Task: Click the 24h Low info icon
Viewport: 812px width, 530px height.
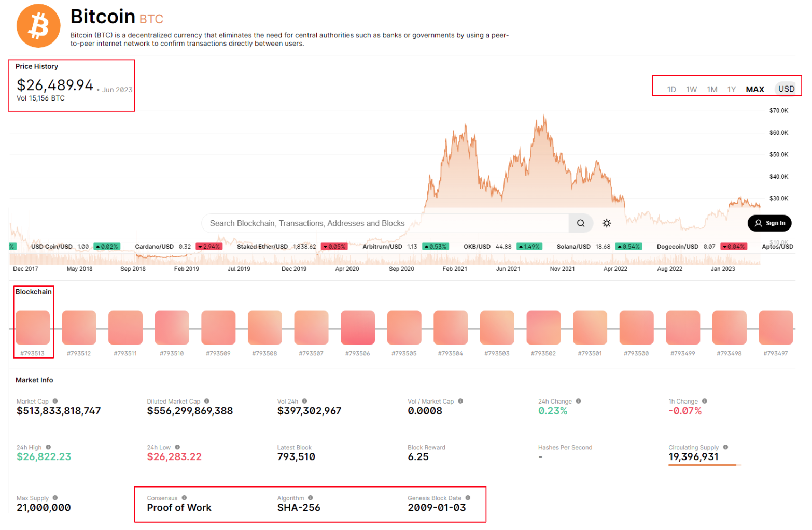Action: tap(177, 447)
